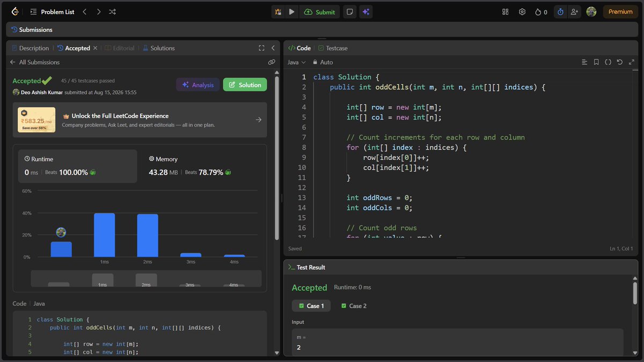Click the curly braces snippet icon
The image size is (644, 362).
click(608, 62)
